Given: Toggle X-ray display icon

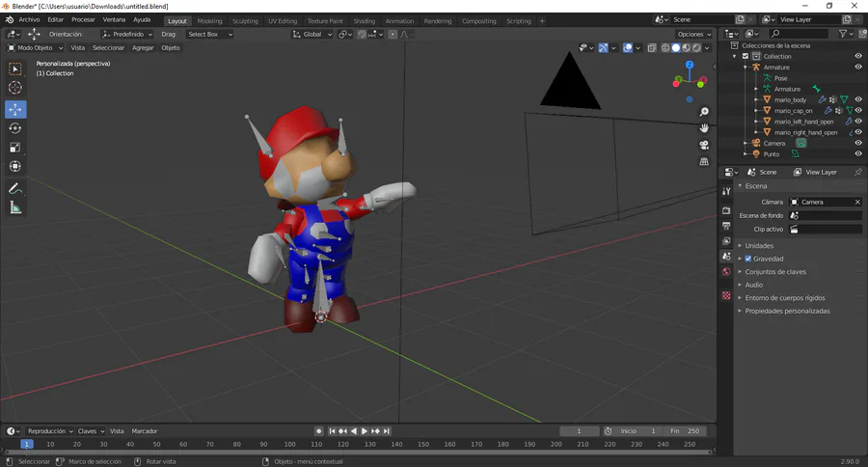Looking at the screenshot, I should 652,48.
